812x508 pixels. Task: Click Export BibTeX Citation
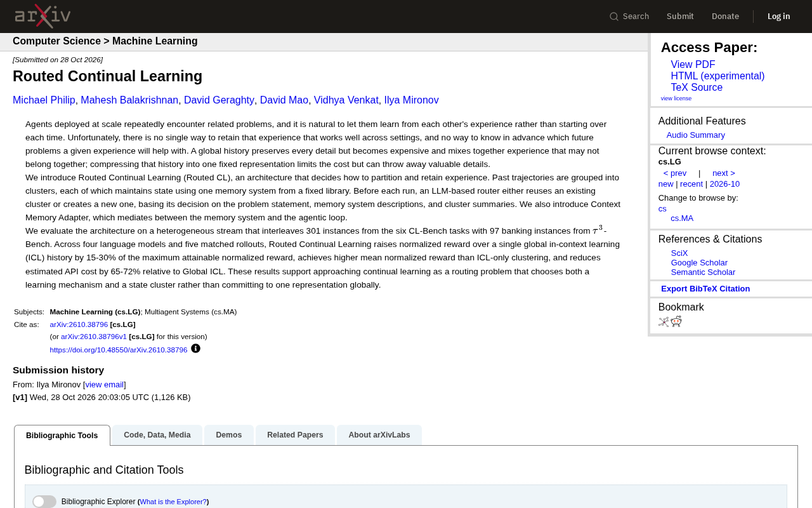pos(705,289)
